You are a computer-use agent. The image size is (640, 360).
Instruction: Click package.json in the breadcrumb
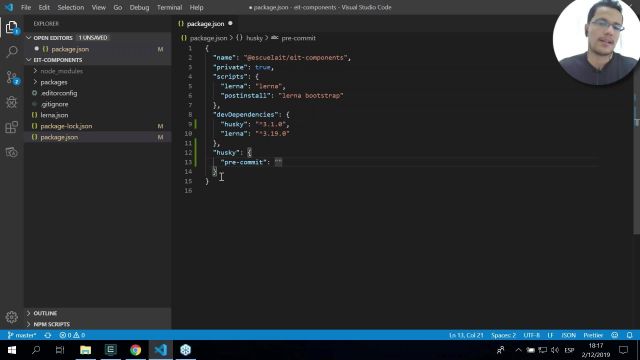point(208,38)
